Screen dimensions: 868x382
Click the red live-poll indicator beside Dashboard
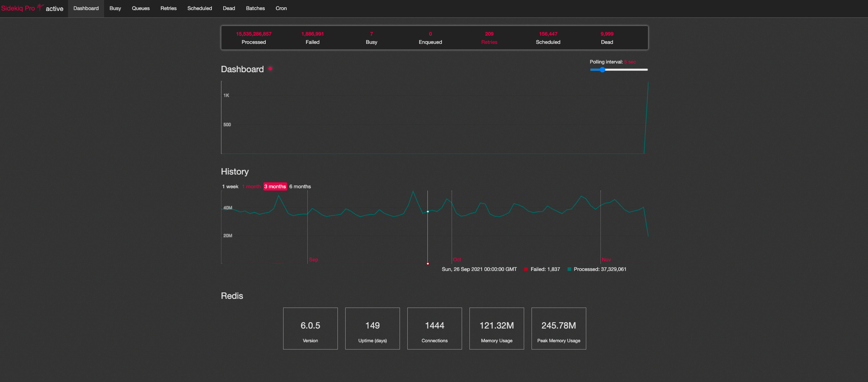click(270, 69)
